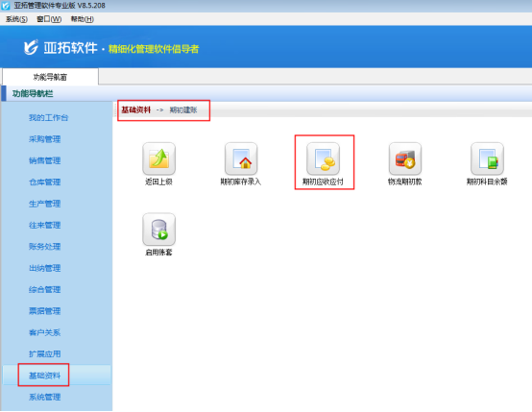Click the app icon in title bar

tap(6, 6)
